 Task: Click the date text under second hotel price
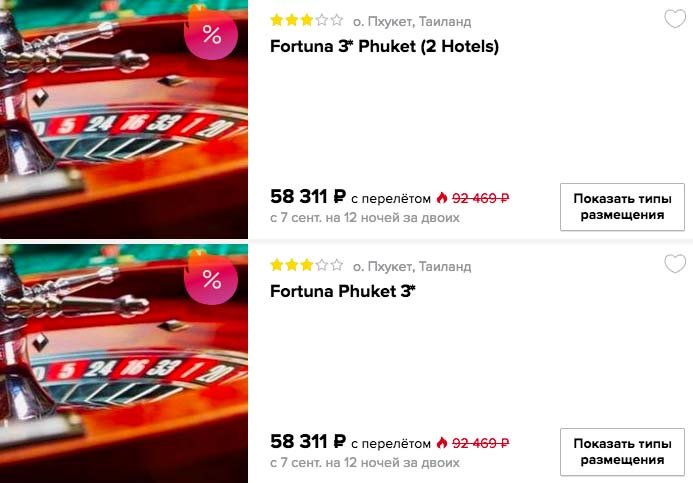(365, 463)
